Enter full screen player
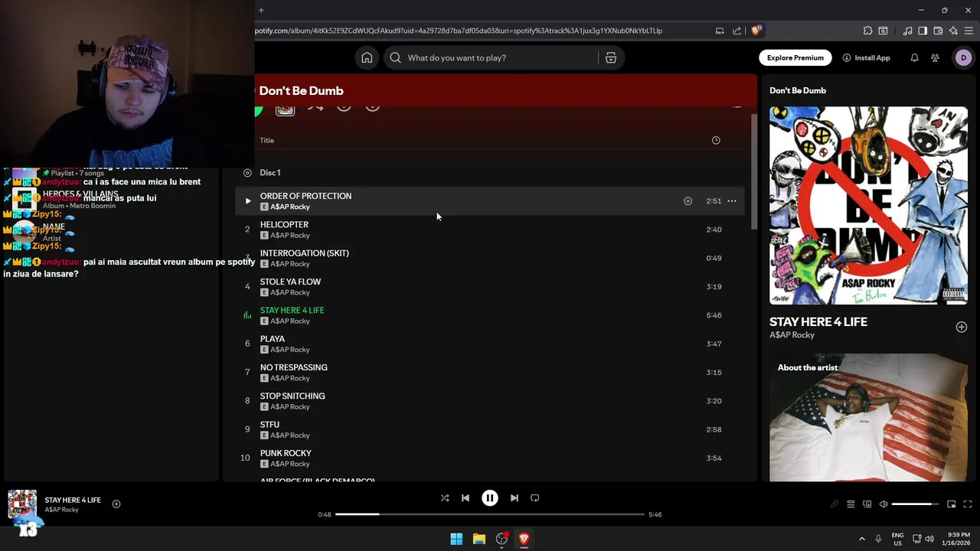The height and width of the screenshot is (551, 980). [x=968, y=504]
